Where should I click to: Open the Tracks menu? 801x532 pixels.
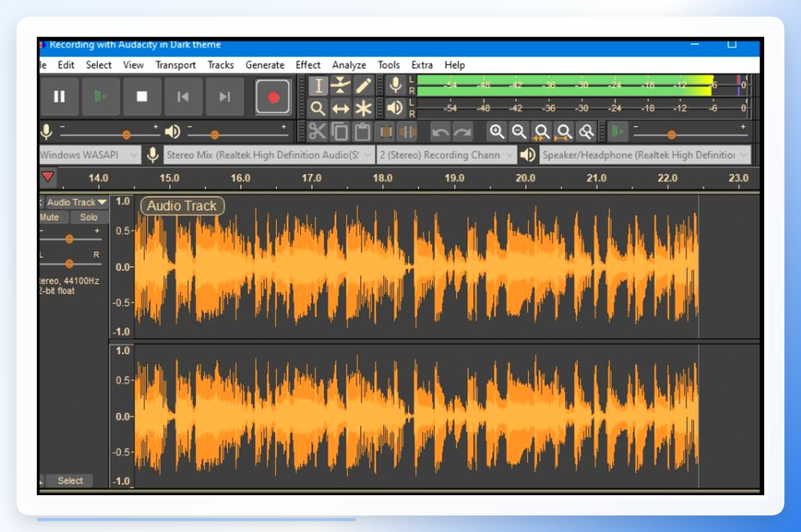pos(221,65)
